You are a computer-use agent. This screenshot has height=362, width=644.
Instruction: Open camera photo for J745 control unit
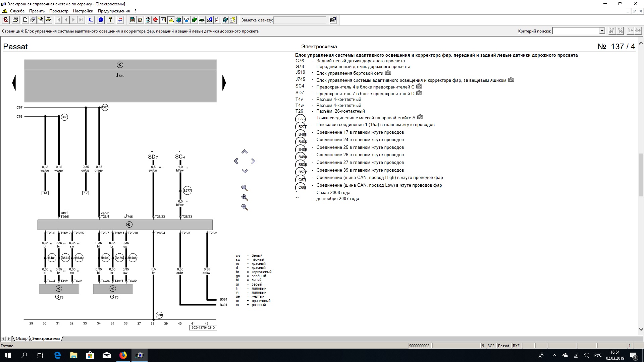[511, 80]
